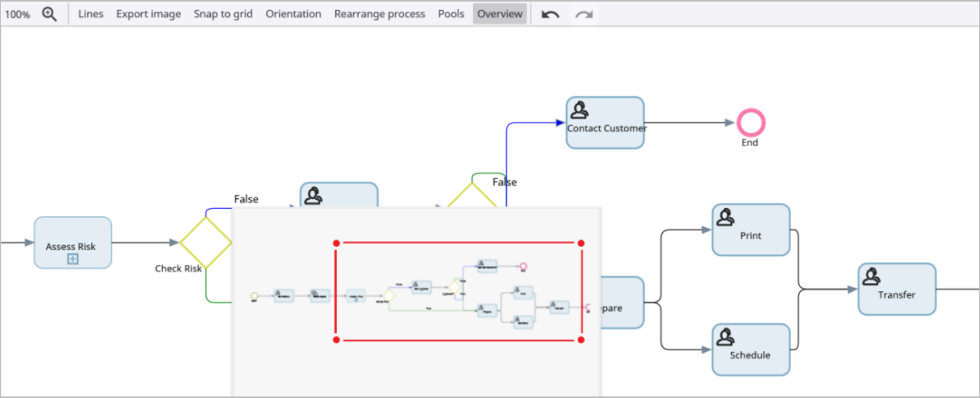Click the Check Risk gateway diamond

205,243
